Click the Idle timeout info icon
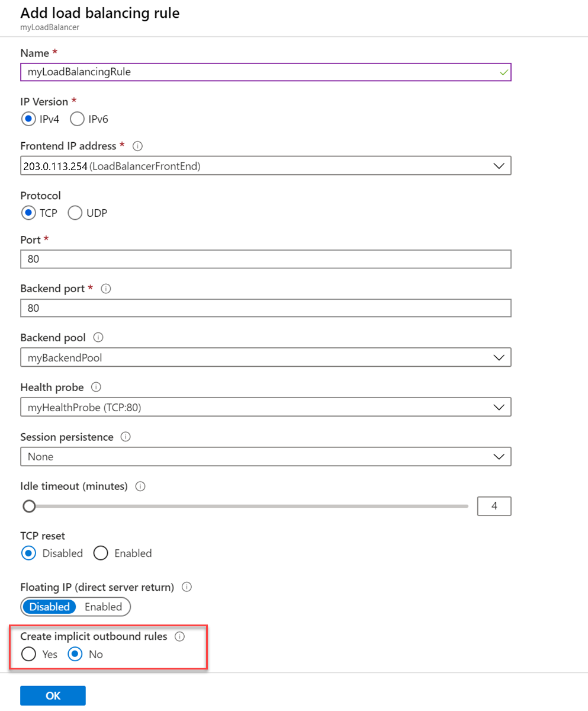The image size is (588, 711). 140,486
